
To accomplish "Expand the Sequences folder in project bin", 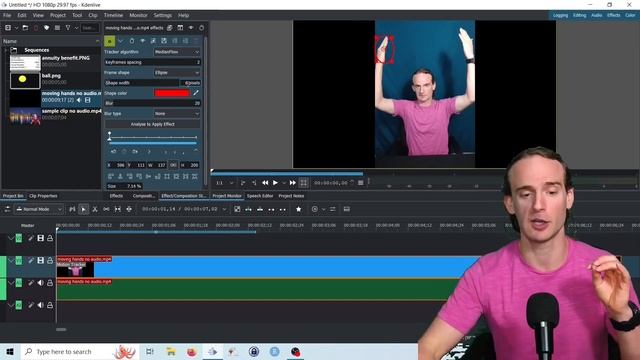I will 6,50.
